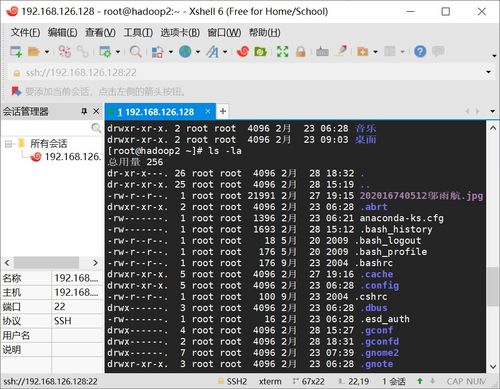
Task: Click the red Xmanager swirl toolbar icon
Action: (243, 52)
